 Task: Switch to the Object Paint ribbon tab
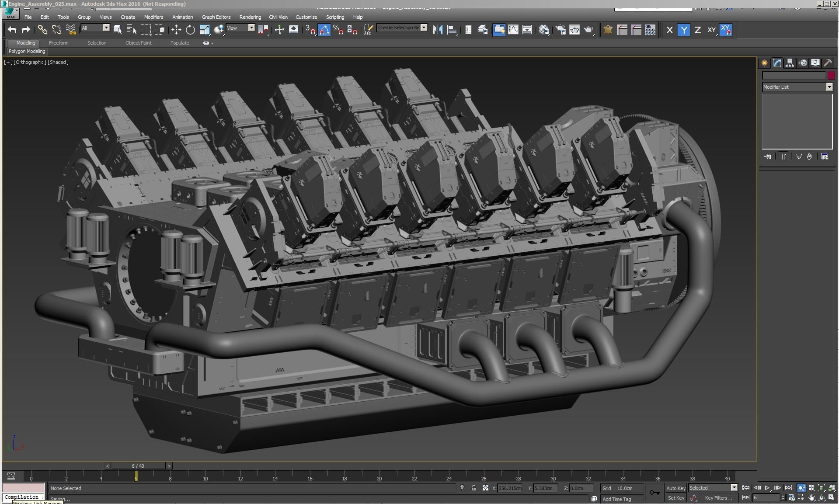tap(138, 43)
